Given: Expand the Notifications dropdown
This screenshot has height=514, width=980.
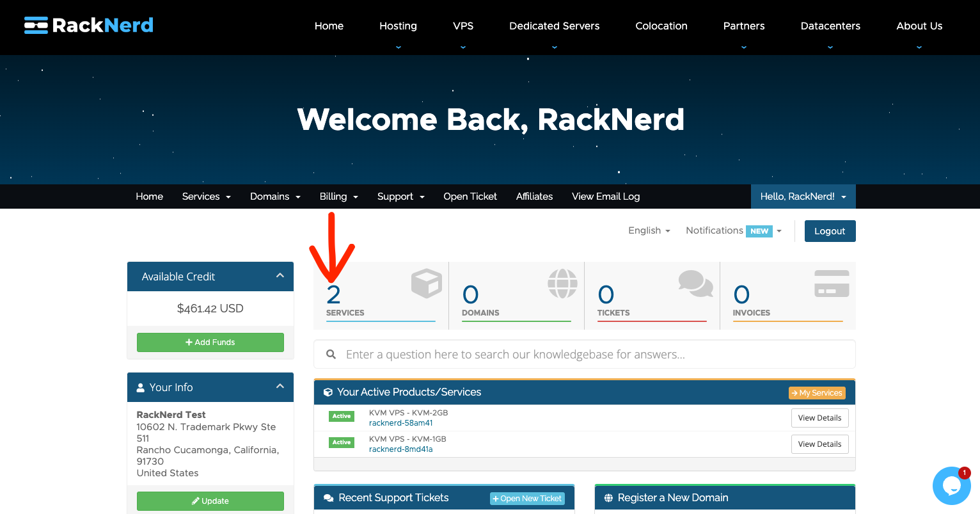Looking at the screenshot, I should pos(734,230).
